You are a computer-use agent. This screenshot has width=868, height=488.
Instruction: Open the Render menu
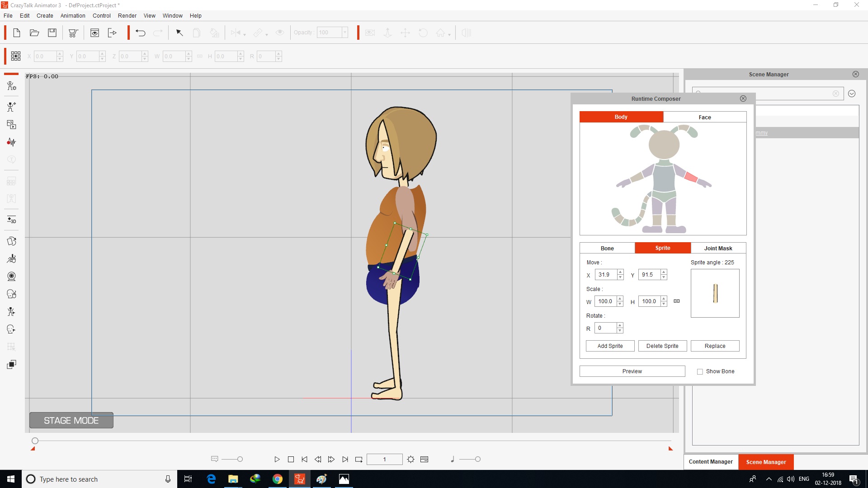pos(127,15)
